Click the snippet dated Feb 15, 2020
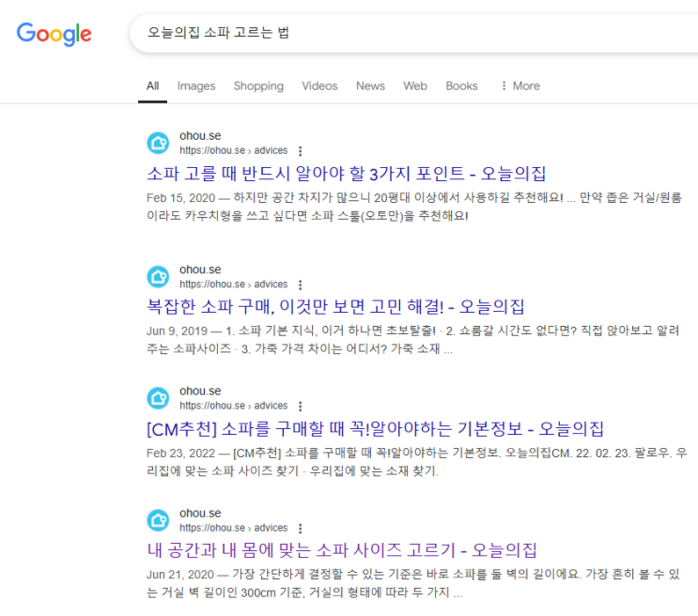The image size is (698, 616). pyautogui.click(x=414, y=207)
